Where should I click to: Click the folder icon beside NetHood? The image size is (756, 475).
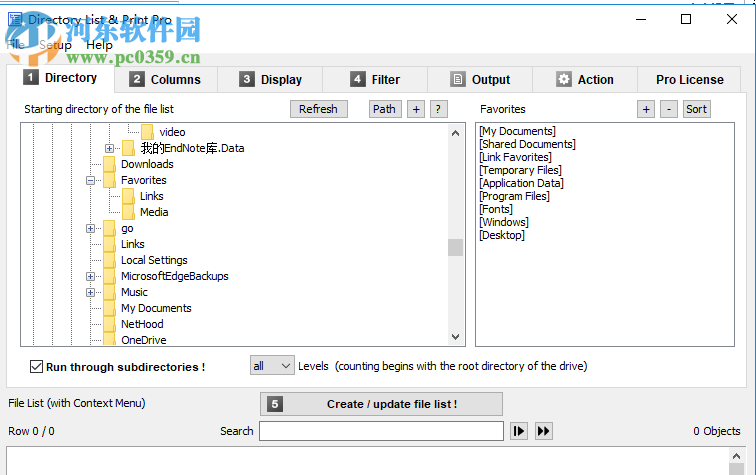[x=109, y=324]
